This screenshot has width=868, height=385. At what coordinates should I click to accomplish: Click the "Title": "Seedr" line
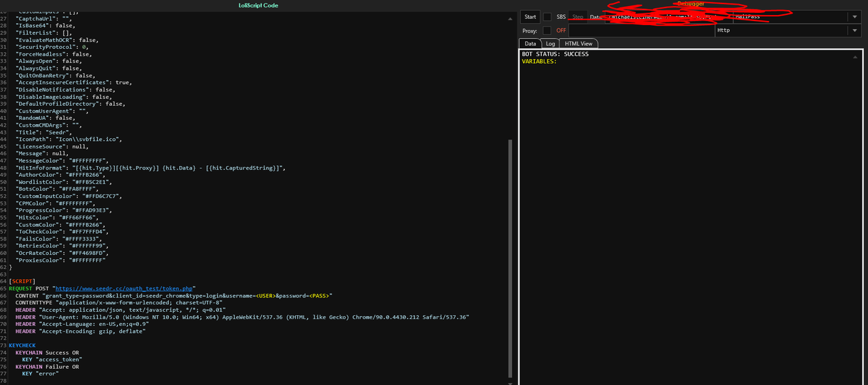pyautogui.click(x=44, y=132)
